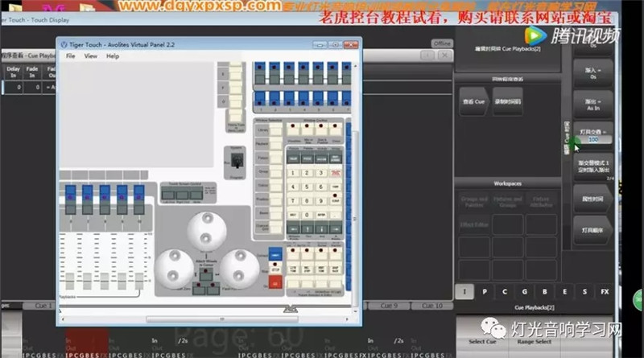Select the P attribute tab
Viewport: 644px width, 358px height.
[x=485, y=291]
